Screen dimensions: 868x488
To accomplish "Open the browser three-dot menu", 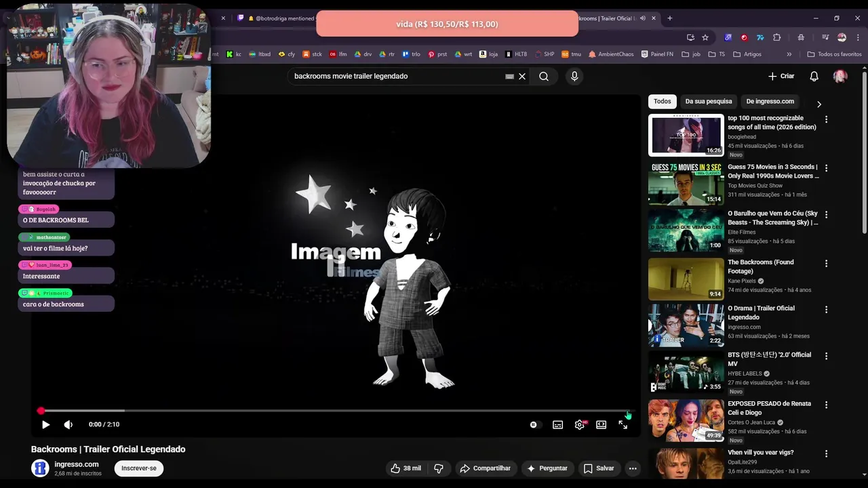I will point(857,37).
